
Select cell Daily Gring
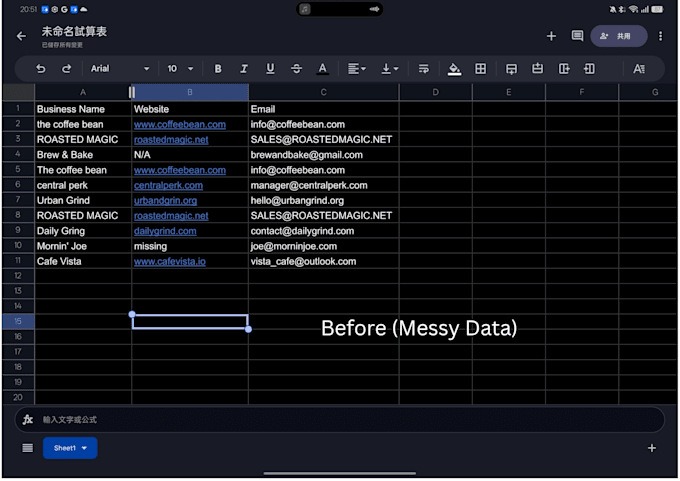pyautogui.click(x=83, y=231)
